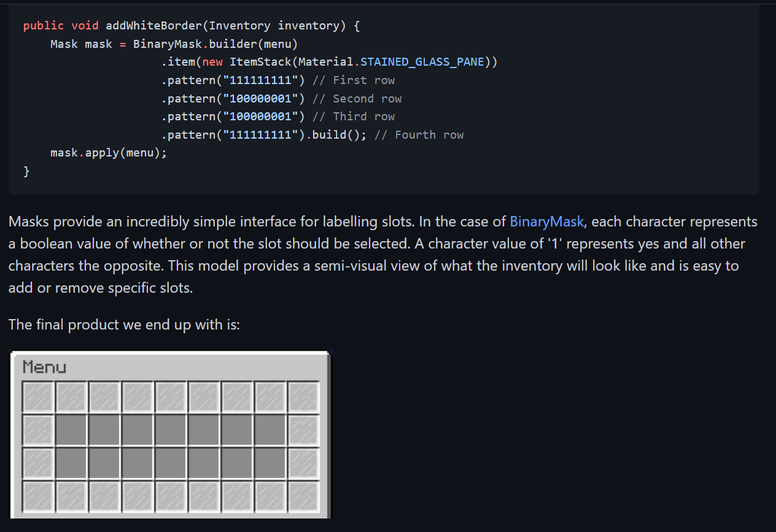
Task: Select the third-row right border glass pane
Action: (x=303, y=463)
